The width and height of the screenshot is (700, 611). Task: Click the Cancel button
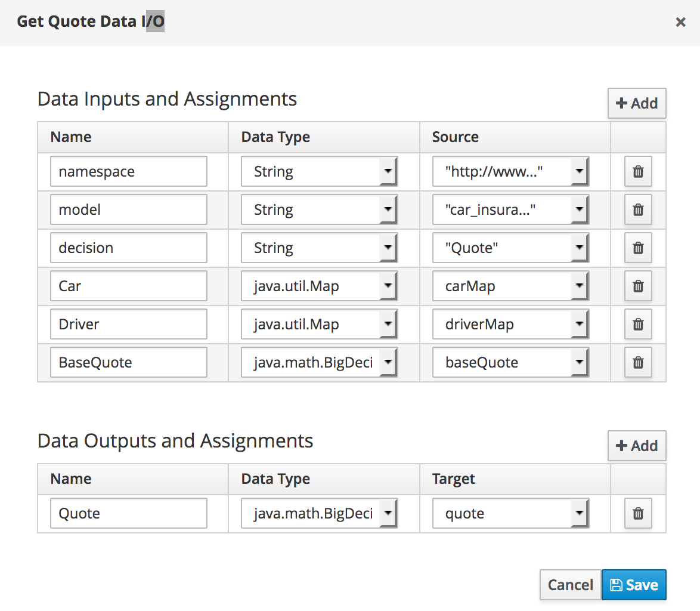tap(570, 585)
